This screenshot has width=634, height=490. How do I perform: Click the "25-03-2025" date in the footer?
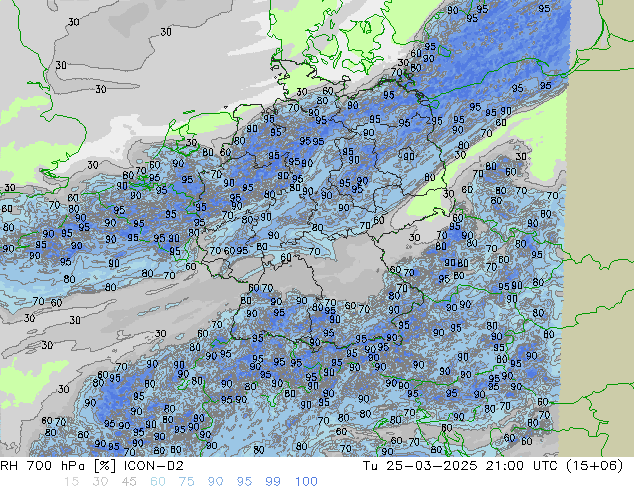coord(431,466)
